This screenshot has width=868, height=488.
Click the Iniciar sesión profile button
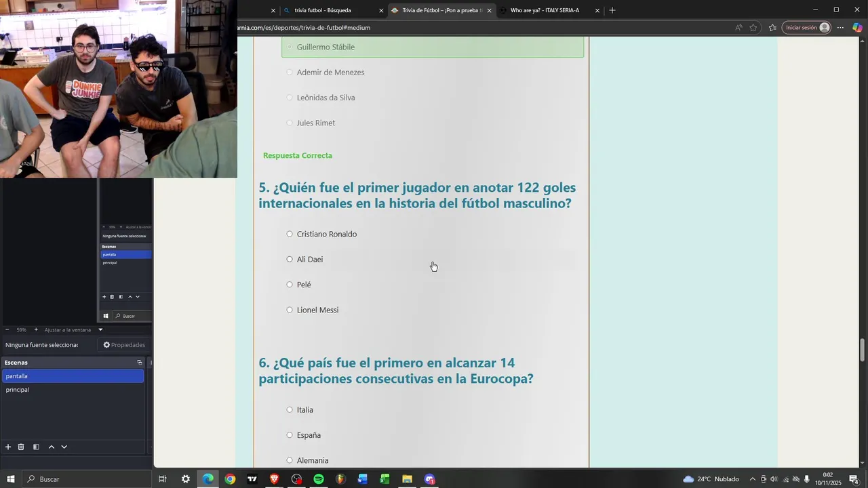[807, 28]
